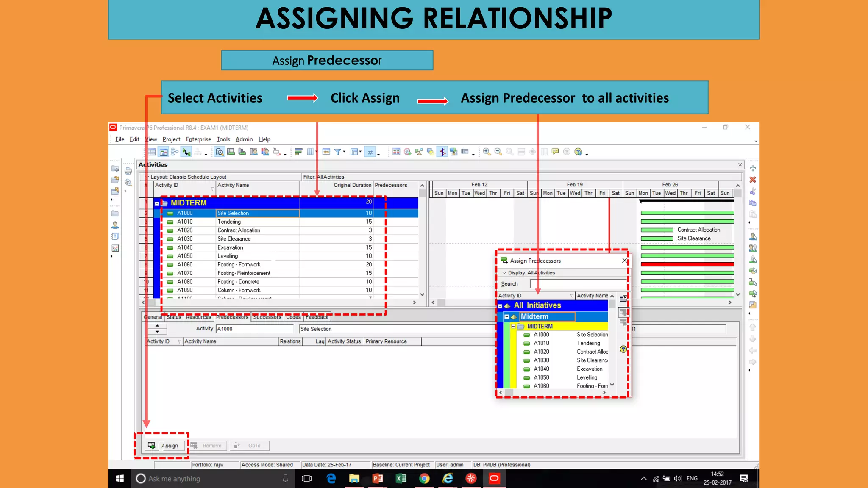Click the Zoom In magnifier icon
This screenshot has width=868, height=488.
point(487,152)
